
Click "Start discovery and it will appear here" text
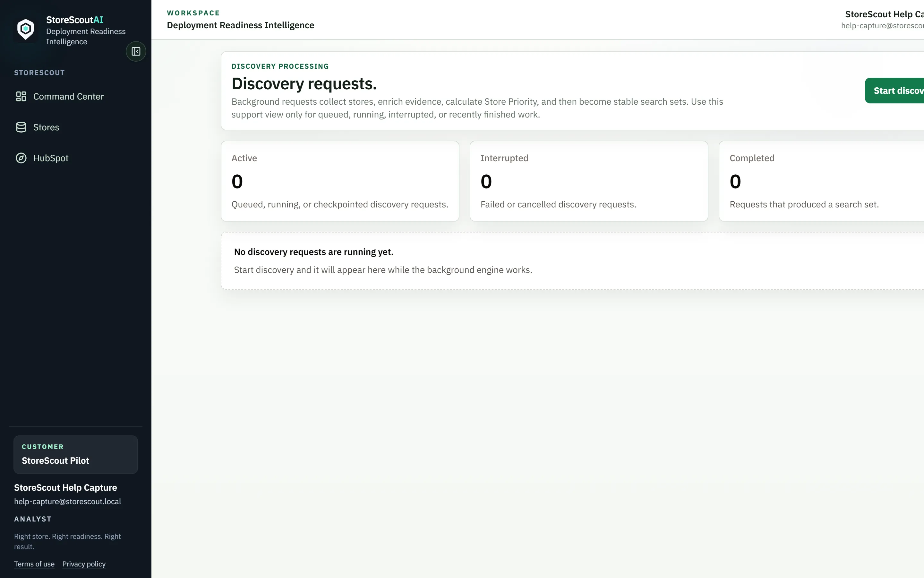(x=383, y=270)
